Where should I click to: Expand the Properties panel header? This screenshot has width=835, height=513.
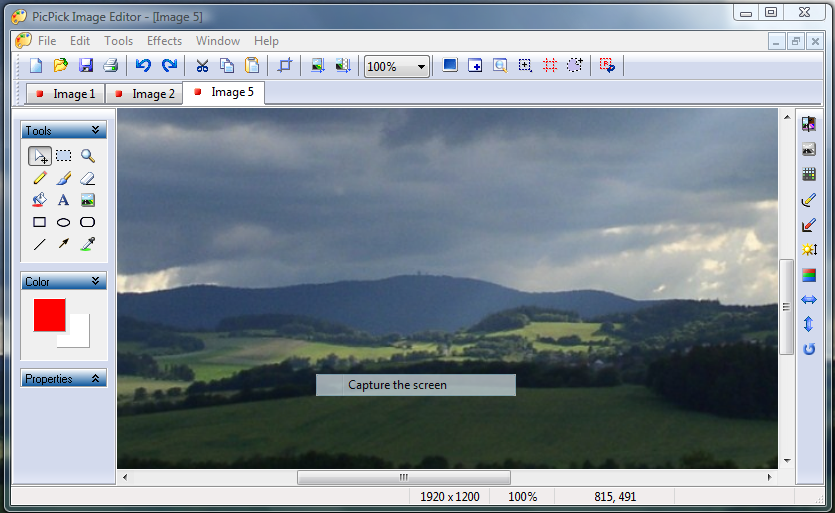[63, 379]
